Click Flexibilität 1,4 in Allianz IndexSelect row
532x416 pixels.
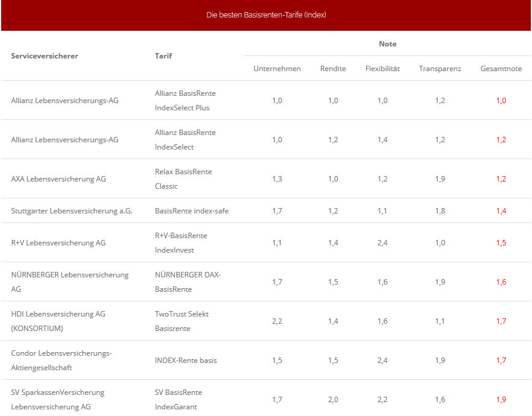[382, 140]
